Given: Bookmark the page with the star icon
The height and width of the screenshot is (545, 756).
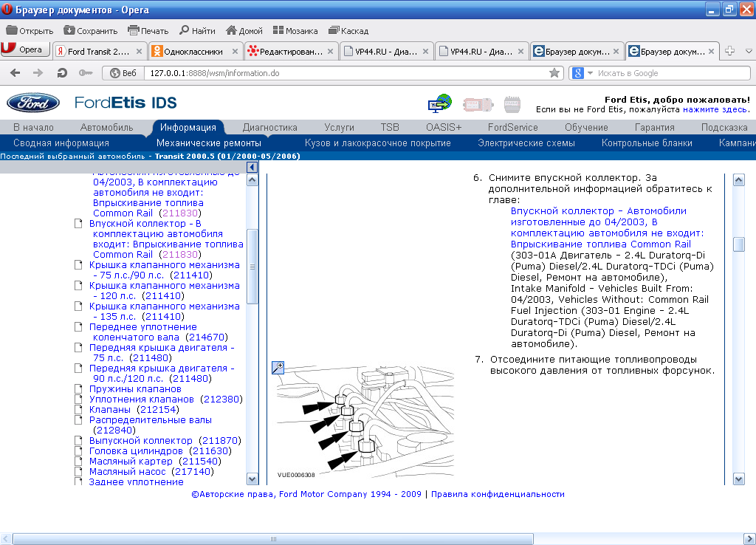Looking at the screenshot, I should coord(554,73).
